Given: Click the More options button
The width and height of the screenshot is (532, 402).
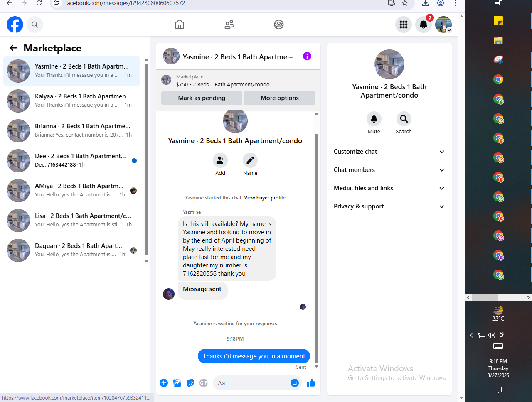Looking at the screenshot, I should click(280, 98).
